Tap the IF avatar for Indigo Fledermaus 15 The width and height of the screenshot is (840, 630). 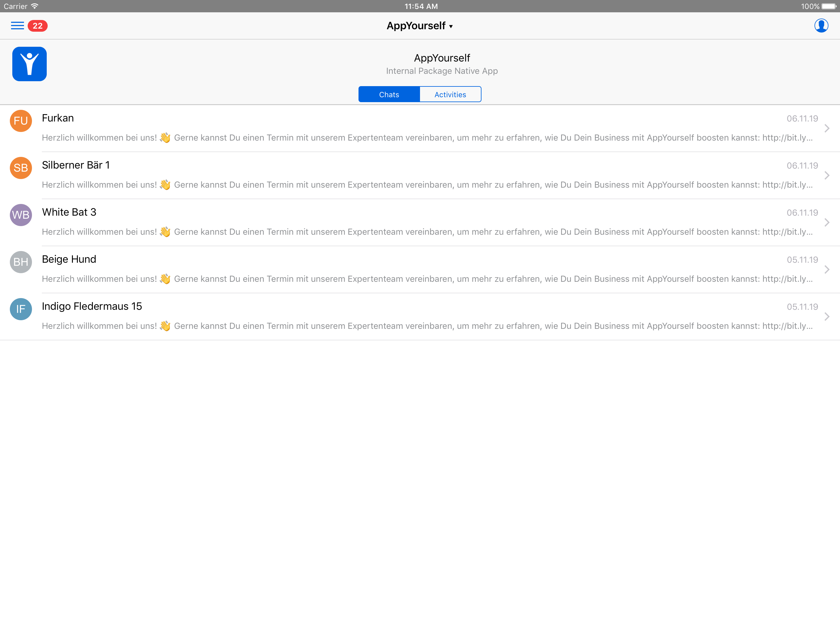(x=21, y=309)
